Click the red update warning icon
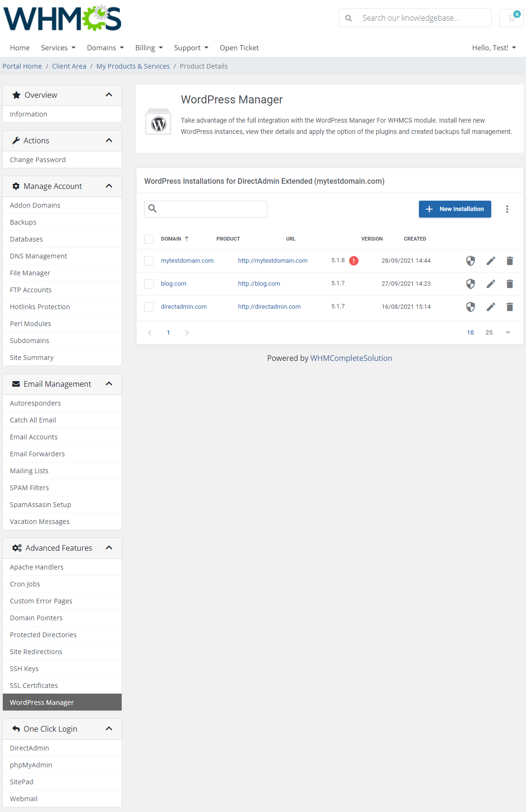The image size is (526, 812). tap(354, 261)
